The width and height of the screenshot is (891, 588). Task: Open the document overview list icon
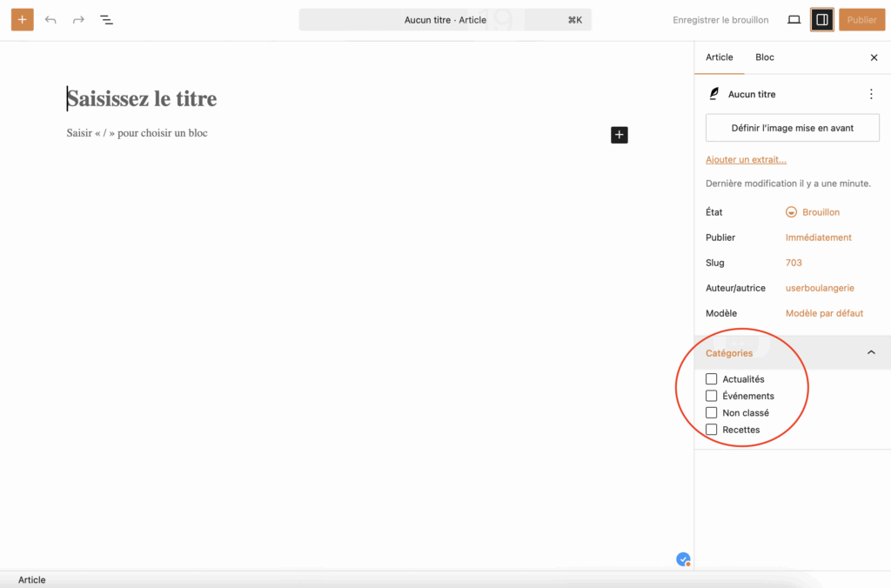(106, 19)
